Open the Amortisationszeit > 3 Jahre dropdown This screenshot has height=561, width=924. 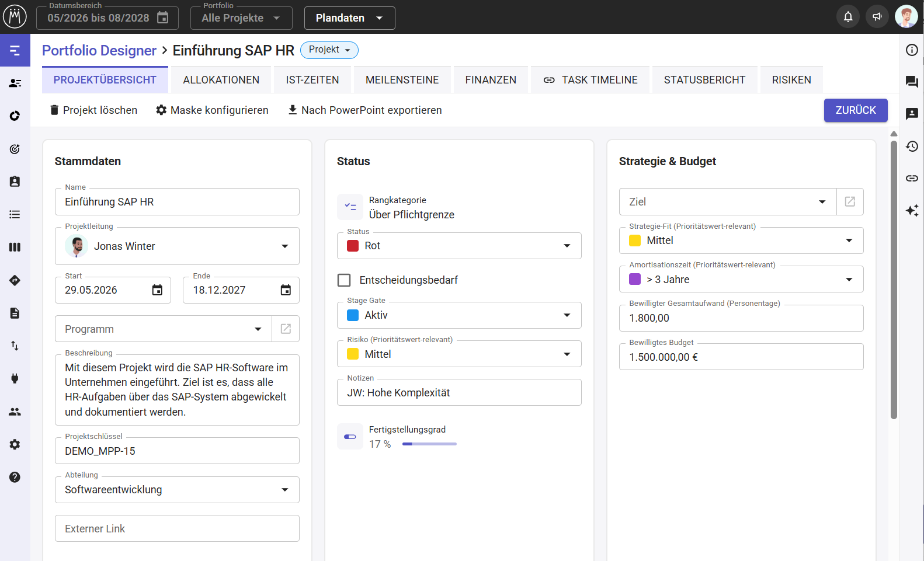tap(741, 279)
